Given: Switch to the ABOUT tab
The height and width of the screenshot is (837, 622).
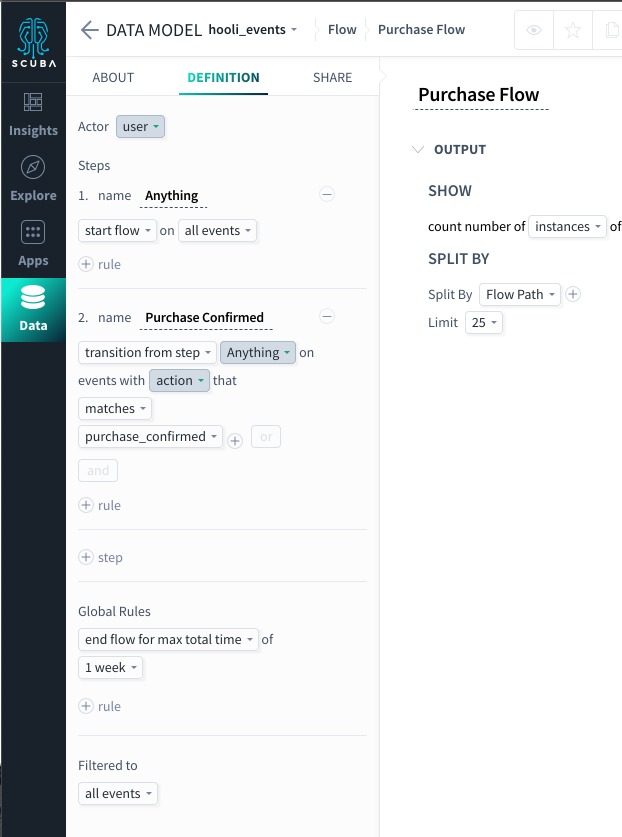Looking at the screenshot, I should tap(113, 78).
